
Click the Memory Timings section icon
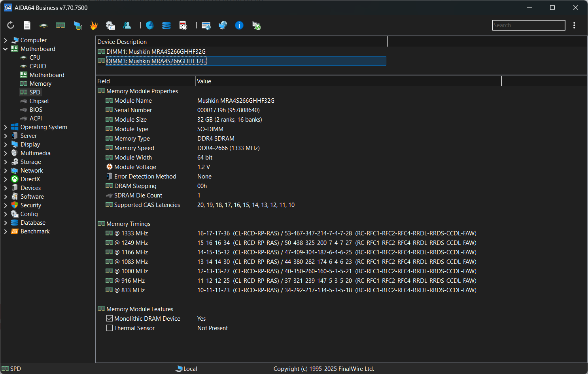point(101,224)
